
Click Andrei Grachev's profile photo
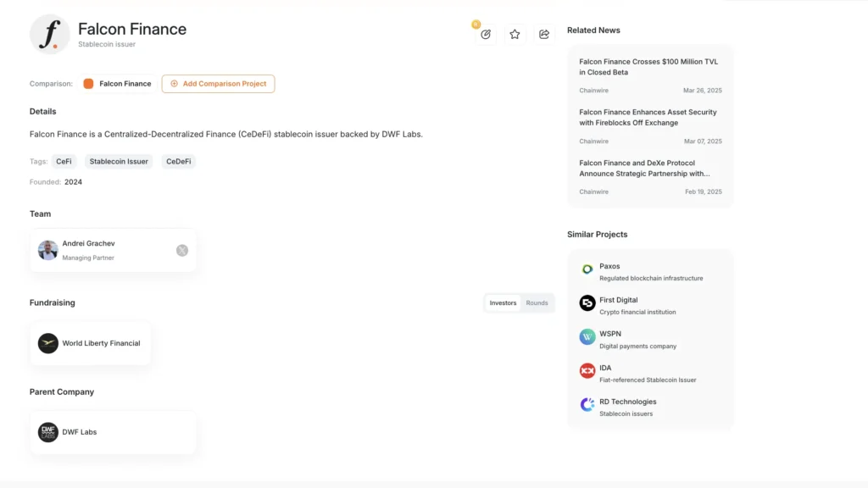tap(48, 250)
